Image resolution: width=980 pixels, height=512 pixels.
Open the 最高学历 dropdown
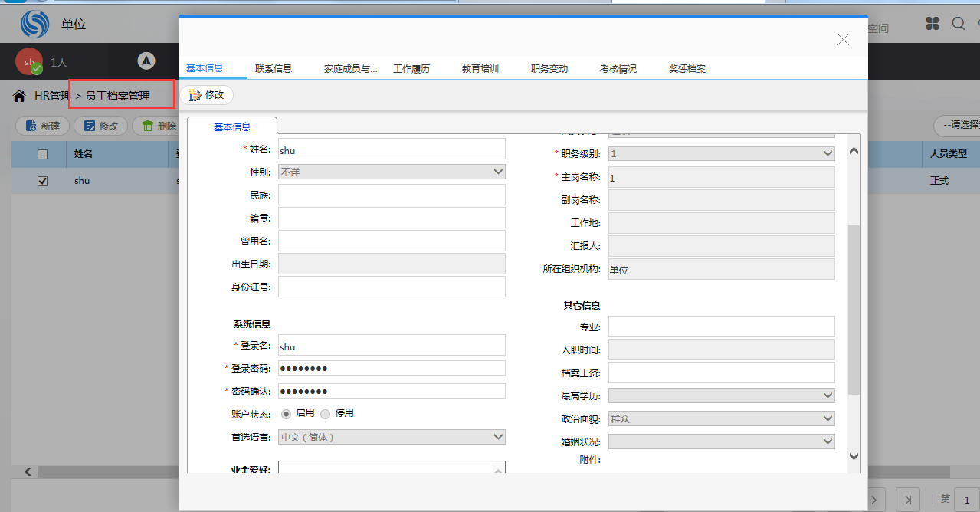tap(721, 395)
